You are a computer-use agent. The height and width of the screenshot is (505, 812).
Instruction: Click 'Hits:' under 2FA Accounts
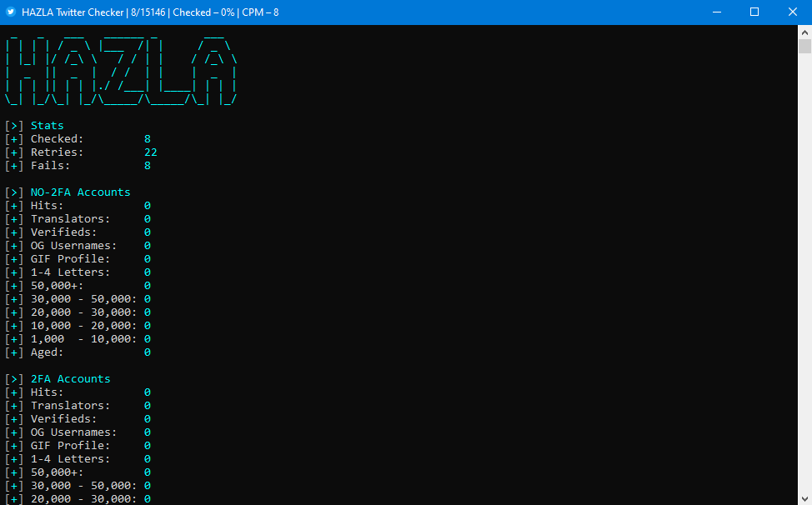click(x=48, y=392)
